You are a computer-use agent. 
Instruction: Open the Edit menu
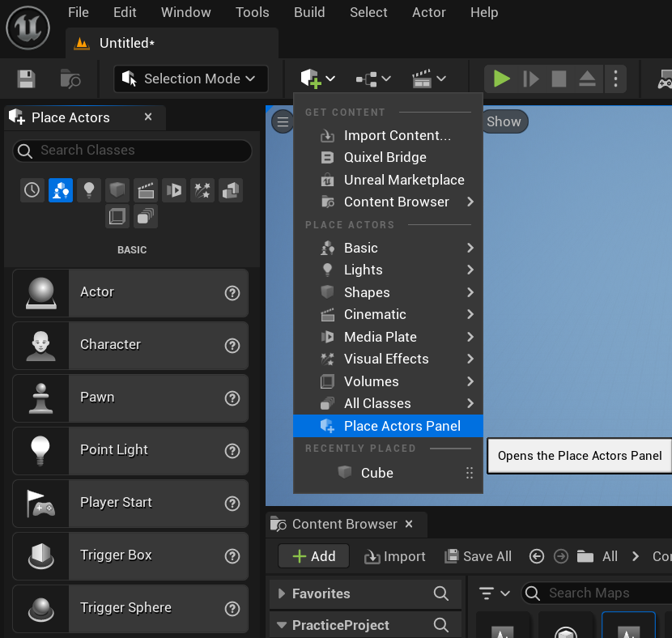pos(125,12)
